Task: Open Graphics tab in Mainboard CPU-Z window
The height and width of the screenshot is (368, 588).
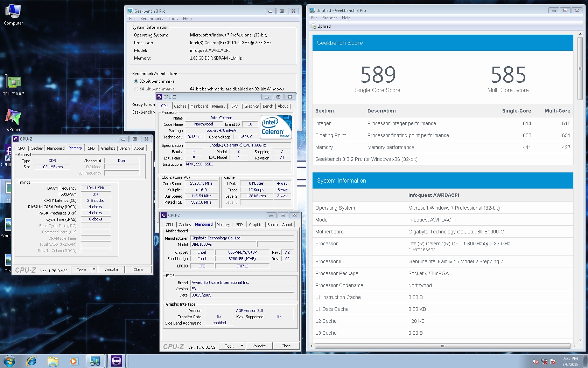Action: [x=256, y=225]
